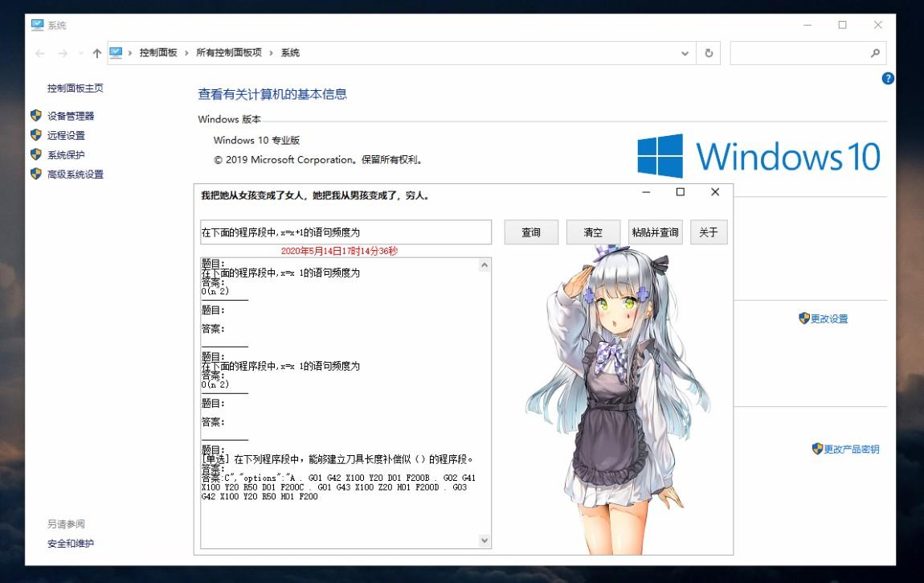Go up one level in Control Panel
Screen dimensions: 924x583
97,53
